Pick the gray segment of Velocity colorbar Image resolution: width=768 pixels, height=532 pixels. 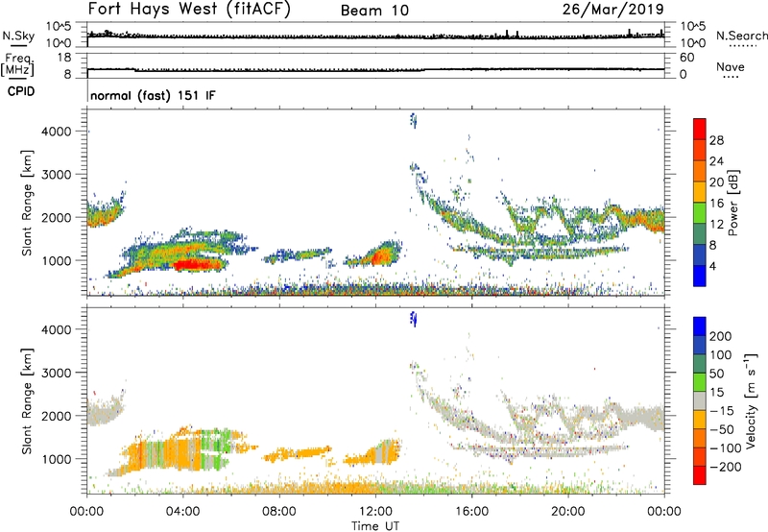(700, 401)
